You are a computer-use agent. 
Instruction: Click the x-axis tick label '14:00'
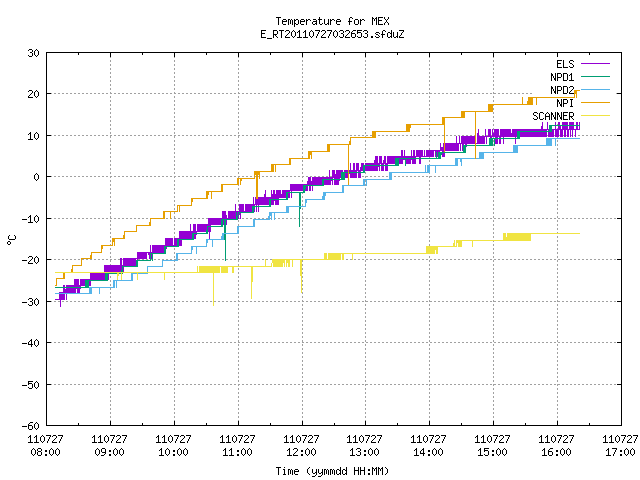[428, 452]
